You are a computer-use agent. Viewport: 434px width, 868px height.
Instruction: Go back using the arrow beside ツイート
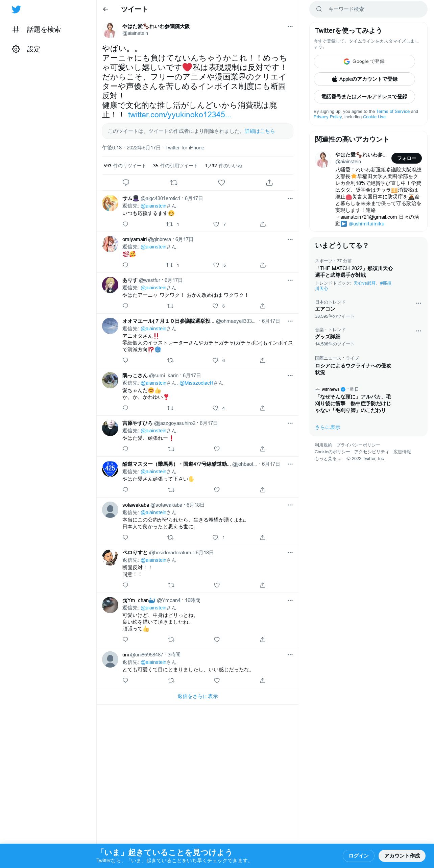tap(105, 9)
